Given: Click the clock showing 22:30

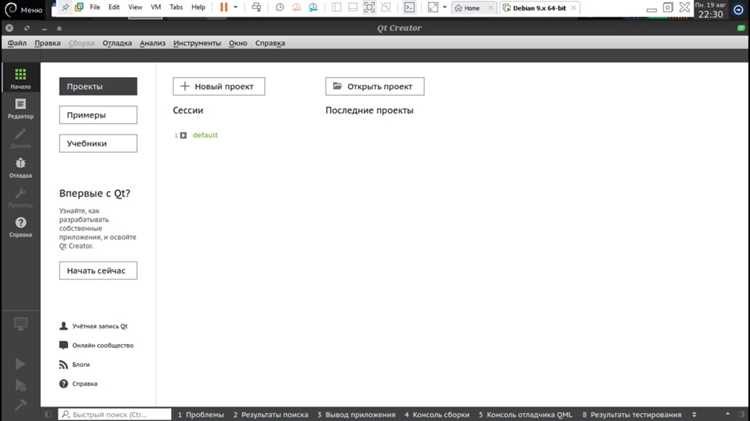Looking at the screenshot, I should (x=710, y=14).
